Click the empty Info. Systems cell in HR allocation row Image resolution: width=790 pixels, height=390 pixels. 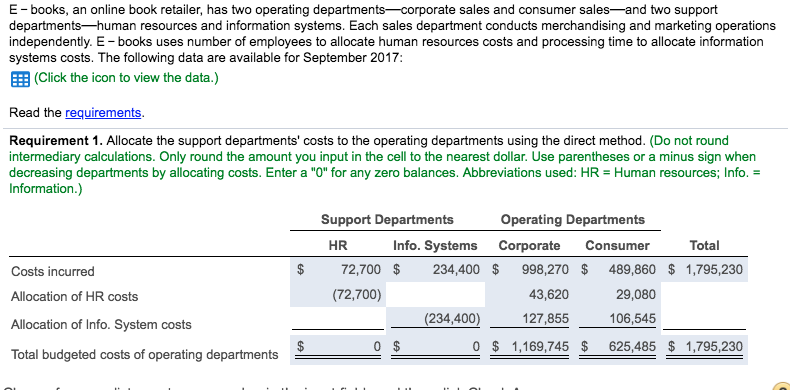[436, 294]
